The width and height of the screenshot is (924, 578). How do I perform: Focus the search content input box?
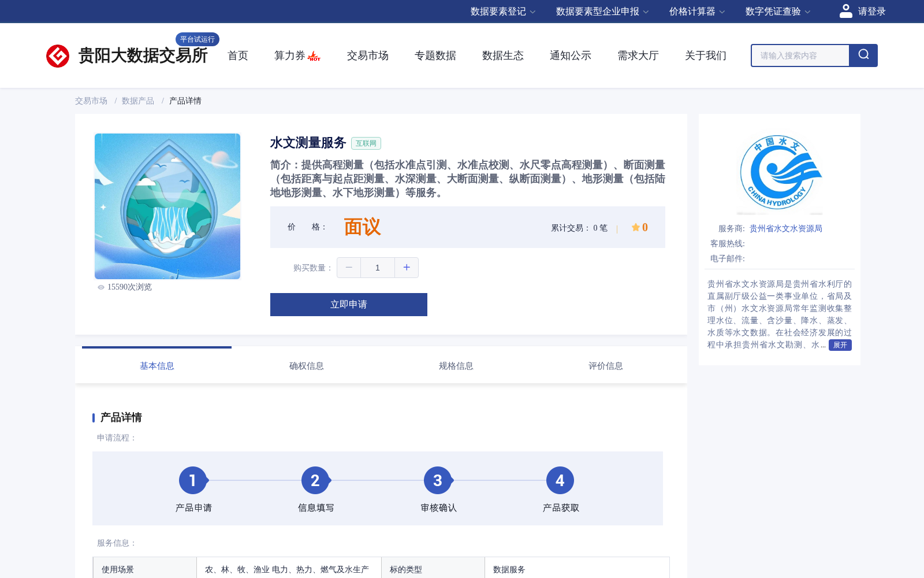pos(800,55)
